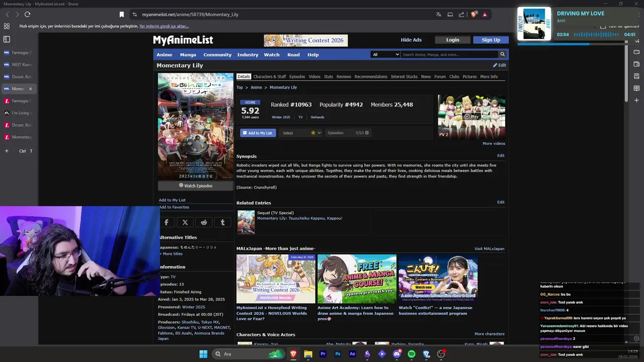Click the magnifier search button on MyAnimeList

click(502, 54)
